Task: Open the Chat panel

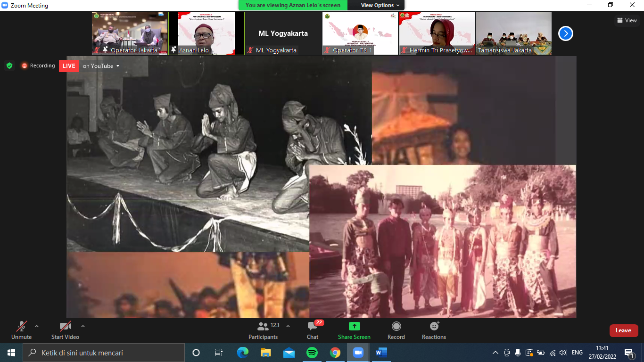Action: coord(313,330)
